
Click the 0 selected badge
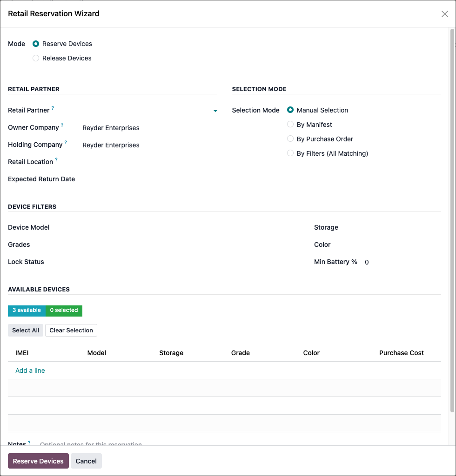(64, 311)
